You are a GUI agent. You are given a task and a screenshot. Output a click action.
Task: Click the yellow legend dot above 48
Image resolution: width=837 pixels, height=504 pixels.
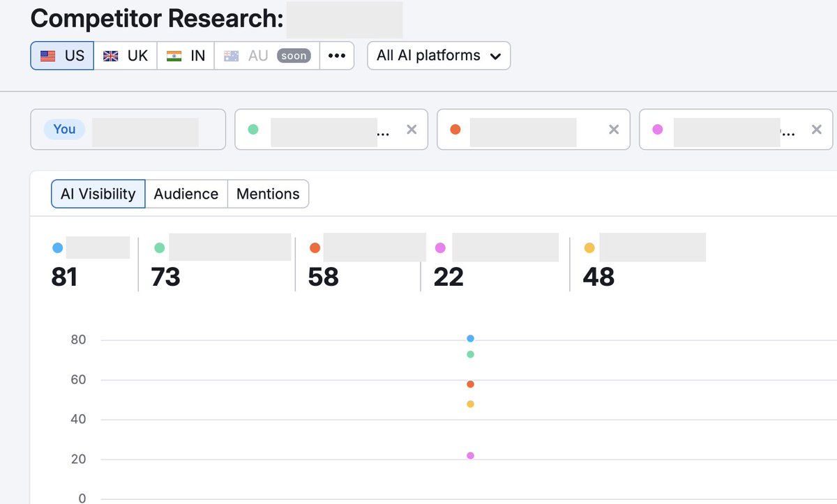coord(589,247)
